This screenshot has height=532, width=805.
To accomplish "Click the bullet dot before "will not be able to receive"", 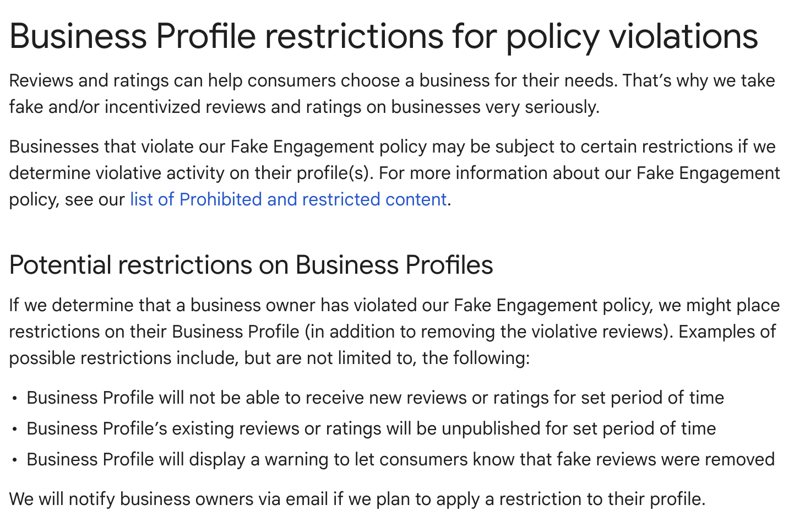I will 14,398.
